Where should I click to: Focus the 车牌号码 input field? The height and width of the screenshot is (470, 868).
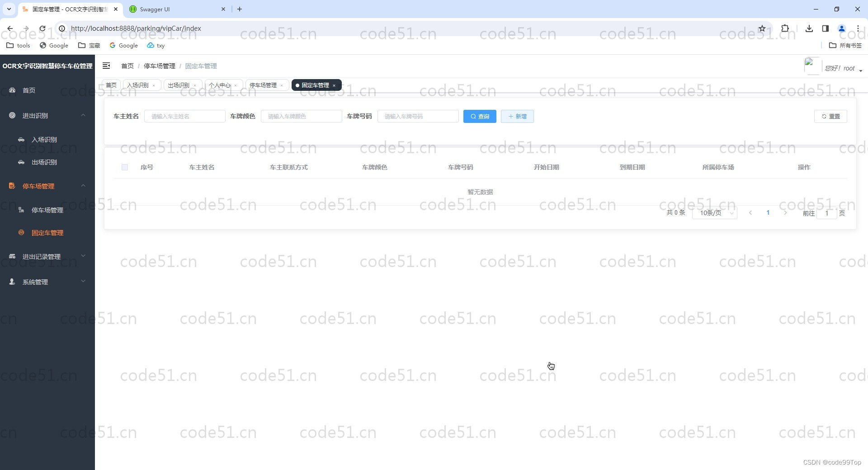(418, 116)
